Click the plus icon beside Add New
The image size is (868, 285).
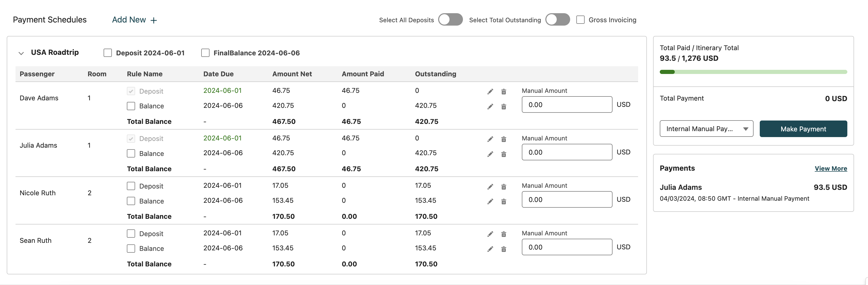click(154, 20)
